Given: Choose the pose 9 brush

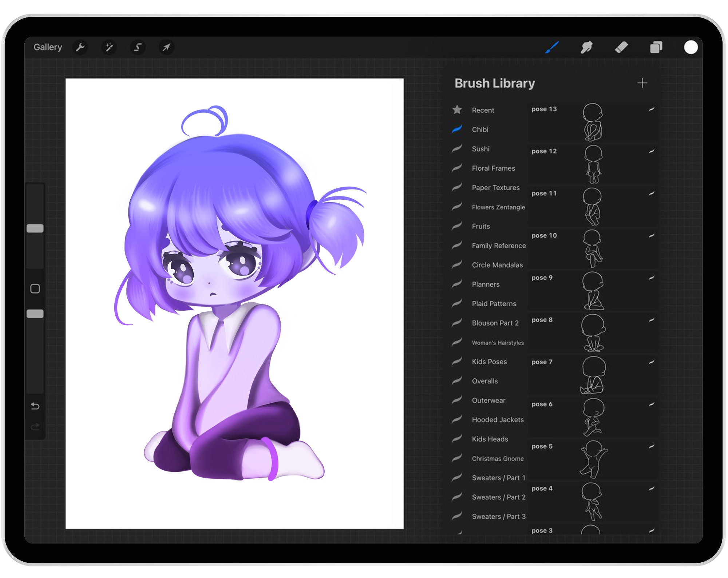Looking at the screenshot, I should click(593, 291).
